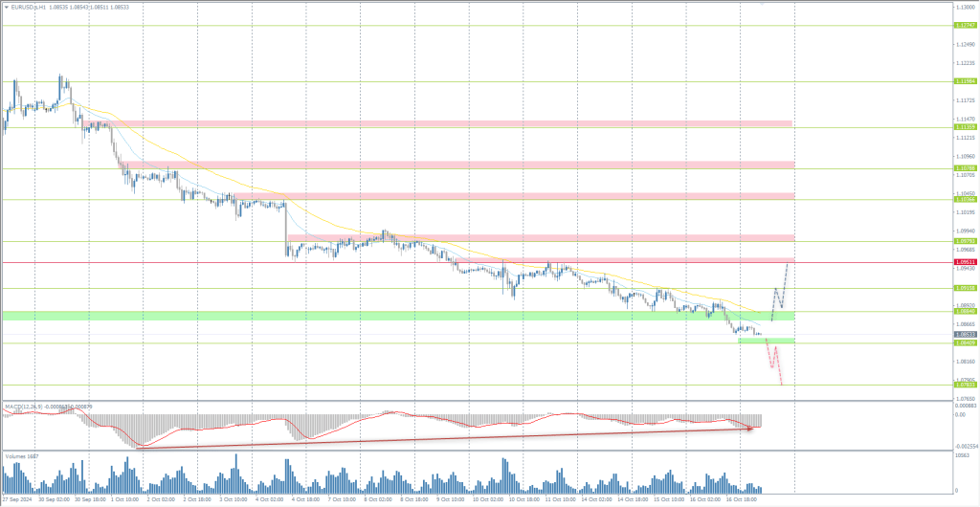Click the EURUSD H1 chart title text
The height and width of the screenshot is (507, 980).
59,6
